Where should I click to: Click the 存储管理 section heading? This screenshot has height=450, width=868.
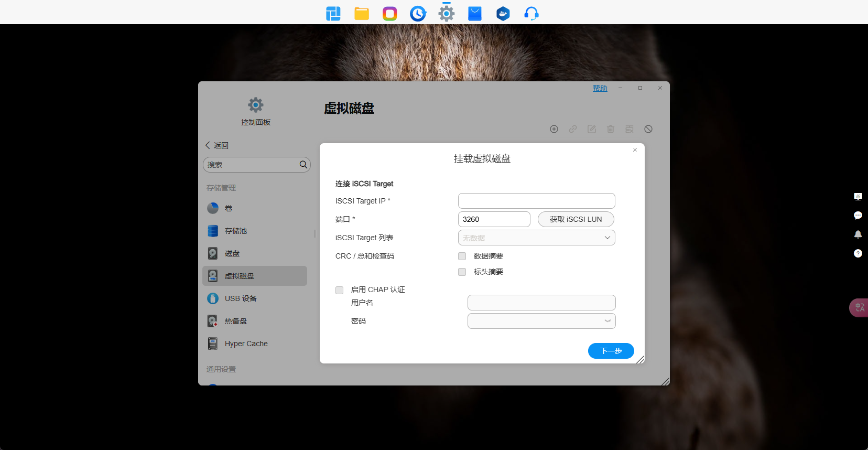(221, 188)
